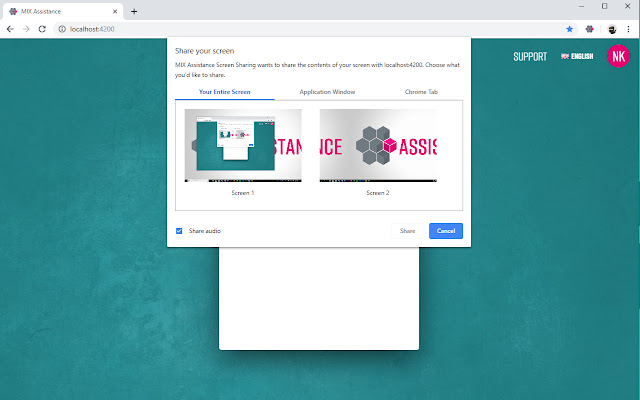Select the Screen 2 thumbnail
640x400 pixels.
click(x=378, y=145)
